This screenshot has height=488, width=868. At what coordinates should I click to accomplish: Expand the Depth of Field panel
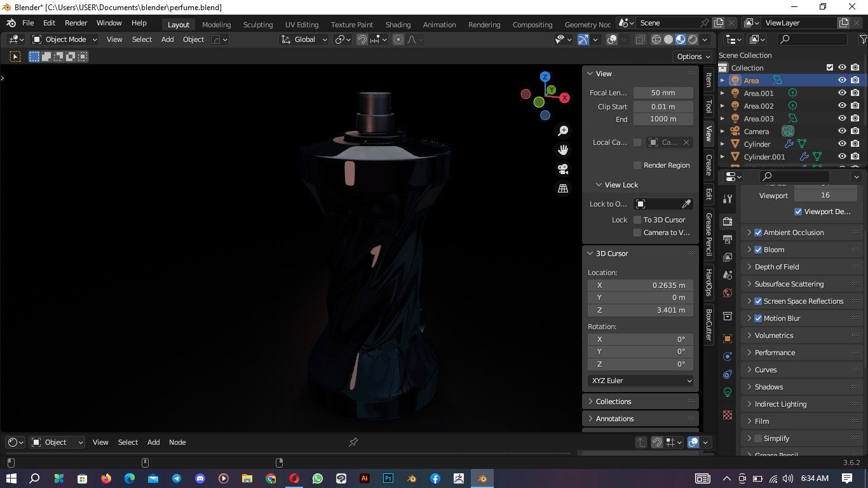[x=801, y=267]
